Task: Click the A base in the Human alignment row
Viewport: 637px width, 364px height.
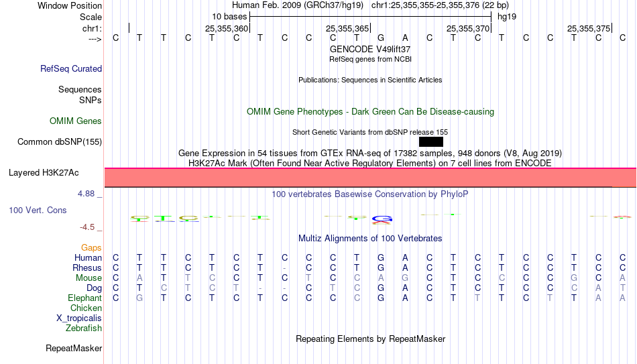Action: click(x=405, y=258)
